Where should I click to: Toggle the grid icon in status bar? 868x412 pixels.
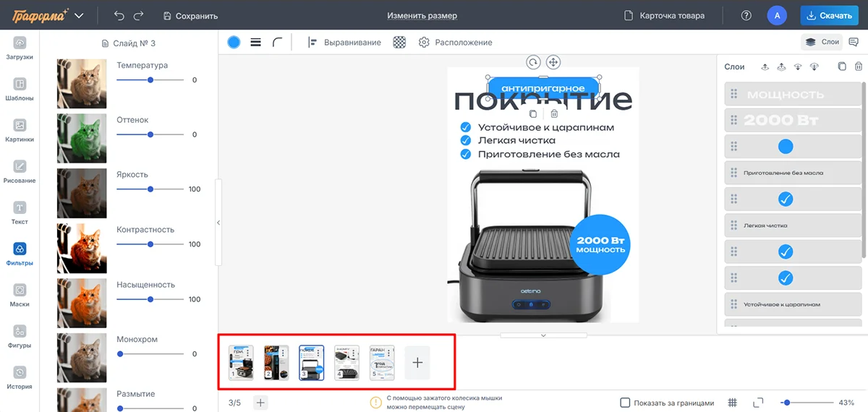[732, 403]
